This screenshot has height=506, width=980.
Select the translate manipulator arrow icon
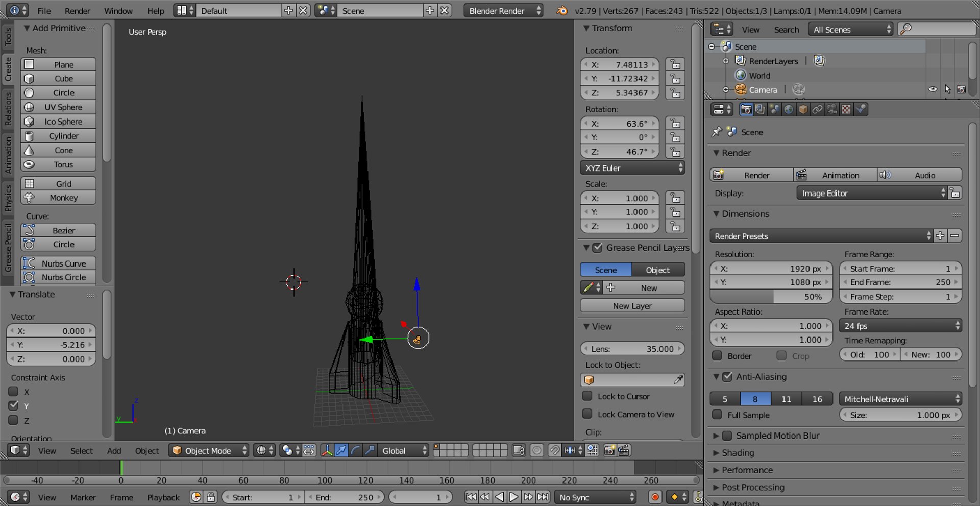point(341,450)
